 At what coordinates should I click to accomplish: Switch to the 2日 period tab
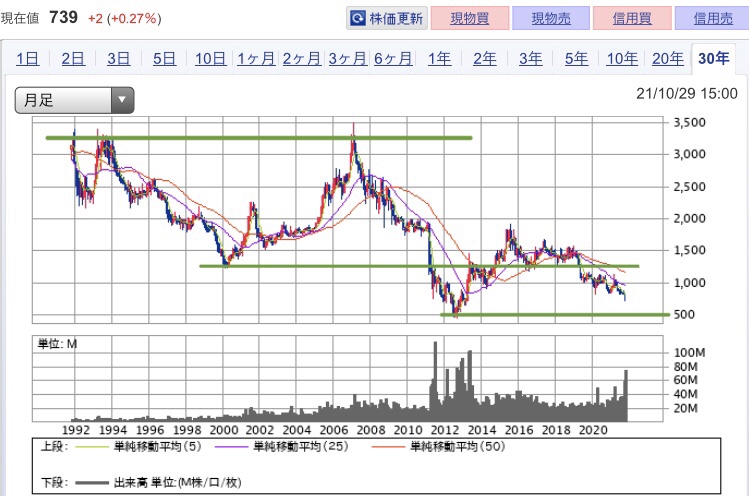[73, 58]
